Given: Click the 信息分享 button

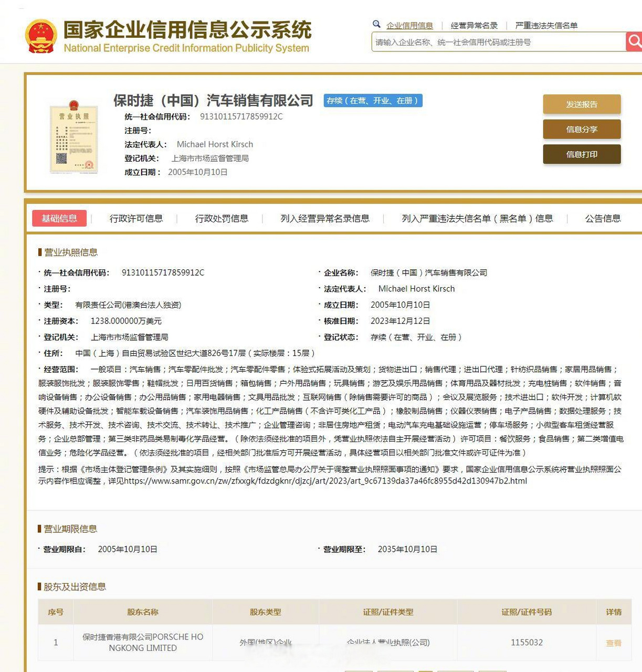Looking at the screenshot, I should (x=582, y=129).
